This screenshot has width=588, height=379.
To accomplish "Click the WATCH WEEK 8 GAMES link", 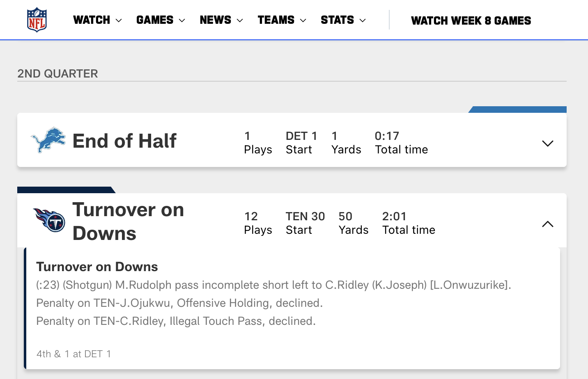I will pyautogui.click(x=471, y=21).
